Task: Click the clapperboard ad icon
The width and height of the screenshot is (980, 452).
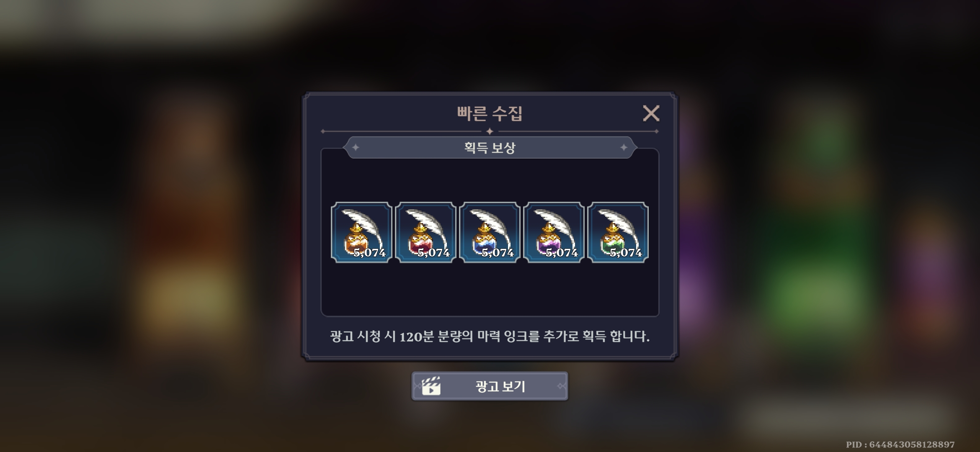Action: point(431,386)
